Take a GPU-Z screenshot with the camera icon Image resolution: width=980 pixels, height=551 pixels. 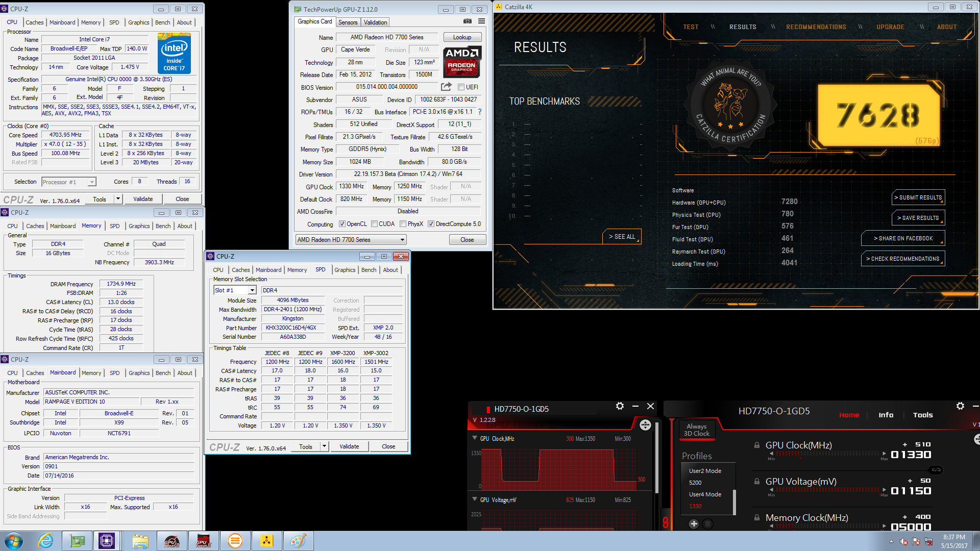pyautogui.click(x=467, y=21)
